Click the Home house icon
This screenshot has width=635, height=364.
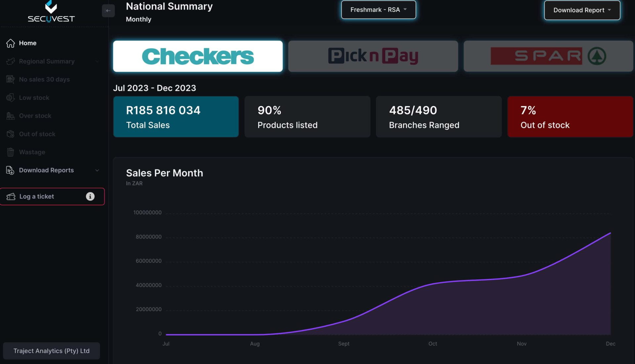11,43
